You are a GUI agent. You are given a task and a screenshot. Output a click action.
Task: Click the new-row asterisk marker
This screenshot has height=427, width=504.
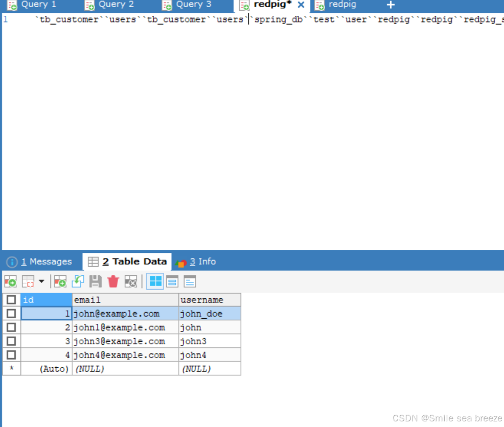[12, 369]
